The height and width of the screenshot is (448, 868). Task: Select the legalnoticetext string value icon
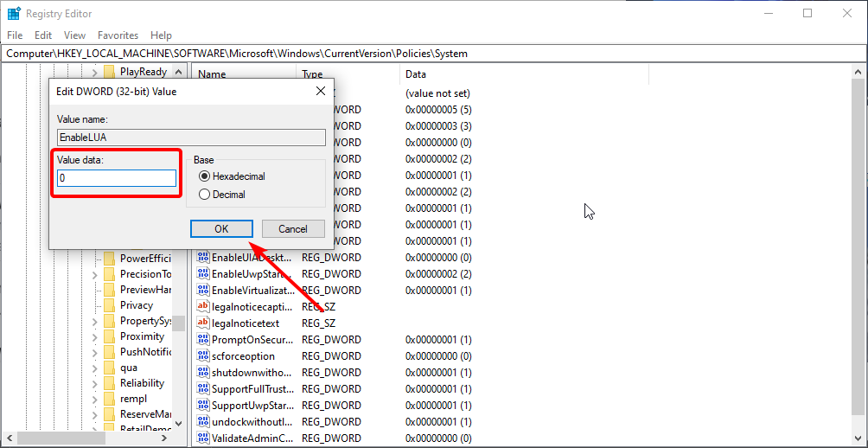coord(202,323)
